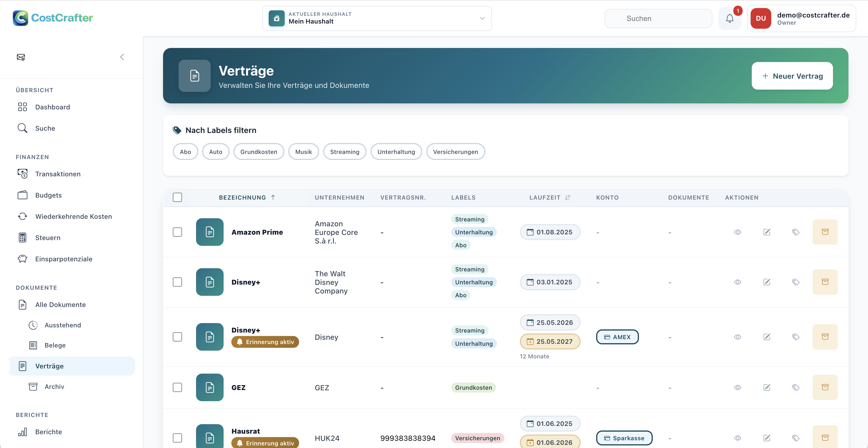Click the Amazon Prime contract document icon
This screenshot has height=448, width=868.
coord(210,232)
